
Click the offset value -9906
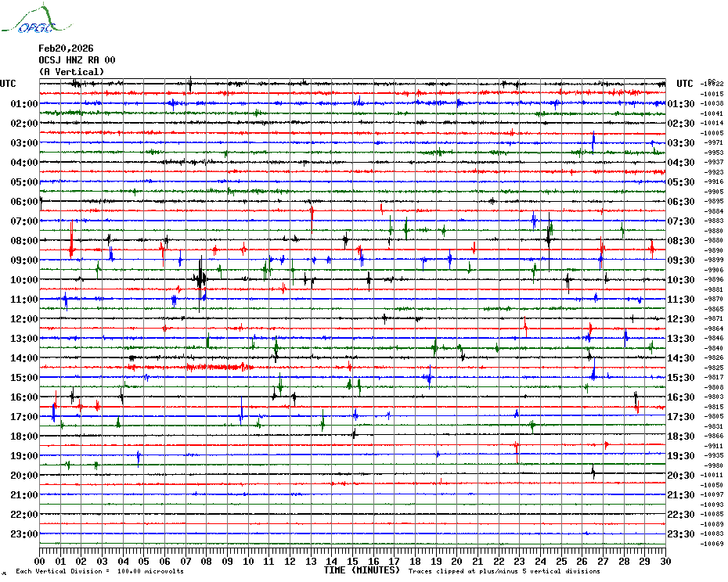click(714, 270)
